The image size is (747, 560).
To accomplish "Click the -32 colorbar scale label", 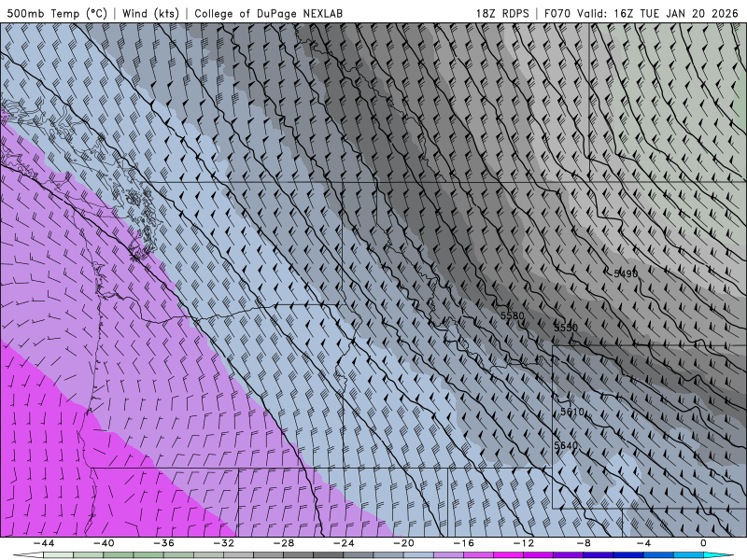I will pos(224,543).
